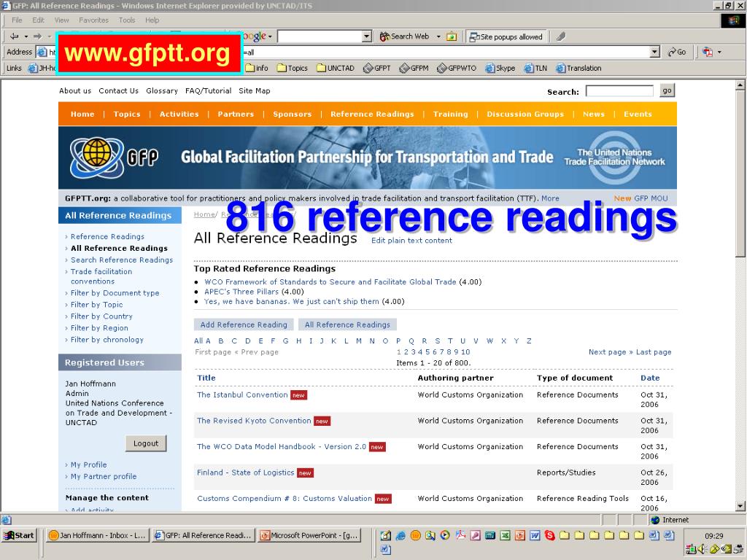747x560 pixels.
Task: Click the vertical scrollbar thumb
Action: click(x=740, y=174)
